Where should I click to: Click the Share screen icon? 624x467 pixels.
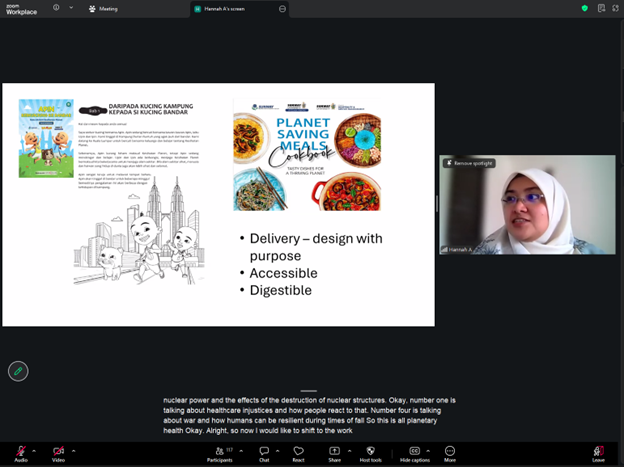coord(334,452)
